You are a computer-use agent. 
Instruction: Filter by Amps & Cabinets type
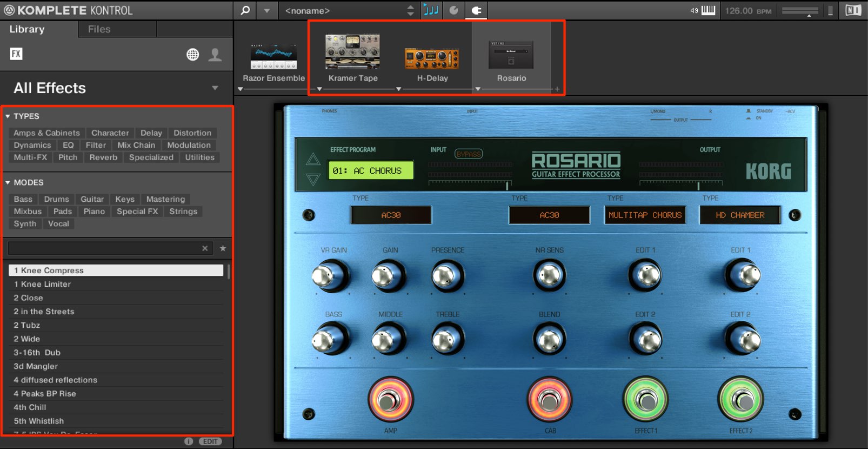(46, 133)
